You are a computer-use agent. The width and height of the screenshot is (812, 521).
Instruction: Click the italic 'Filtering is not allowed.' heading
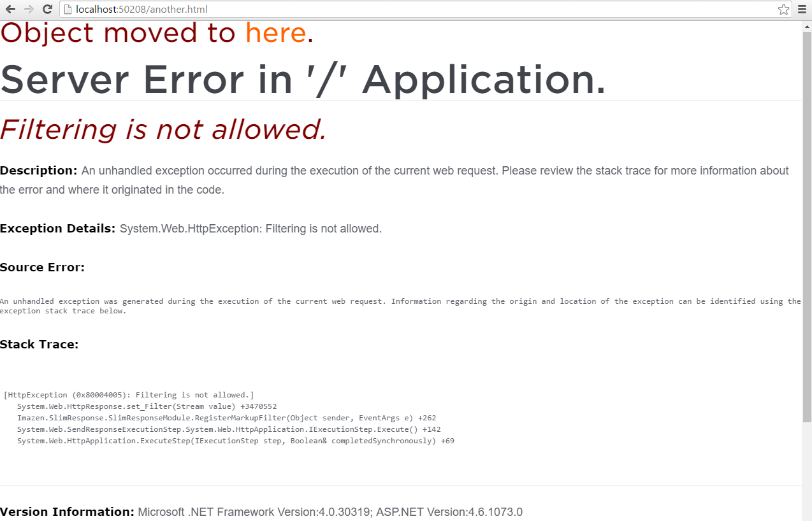163,129
